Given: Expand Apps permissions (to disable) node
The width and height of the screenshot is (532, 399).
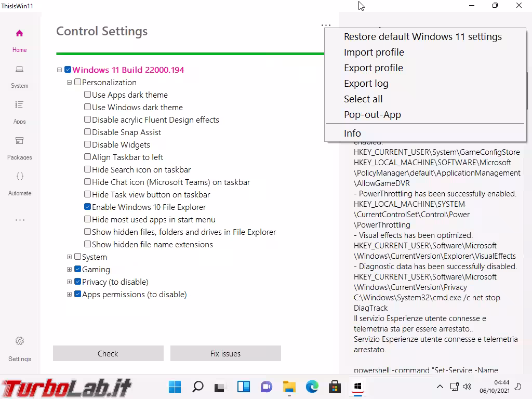Looking at the screenshot, I should [x=69, y=294].
